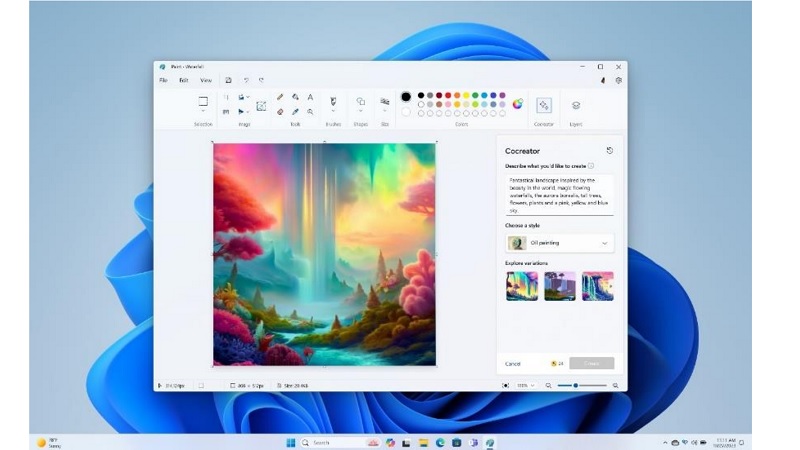Viewport: 800px width, 450px height.
Task: Expand the Flip dropdown
Action: [248, 112]
